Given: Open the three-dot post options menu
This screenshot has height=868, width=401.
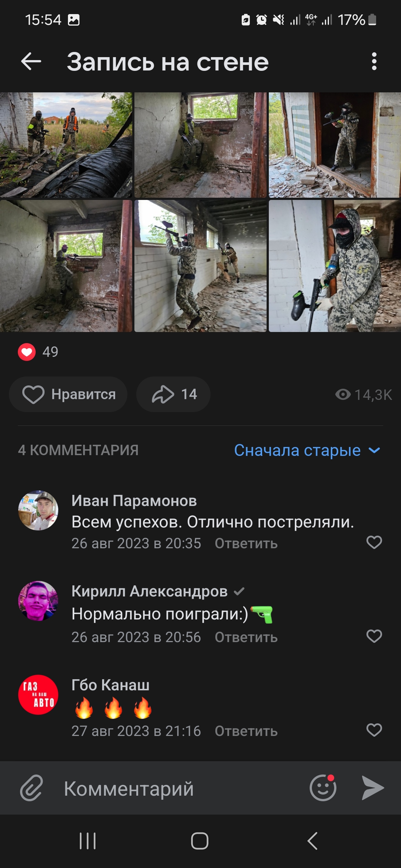Looking at the screenshot, I should pyautogui.click(x=374, y=61).
